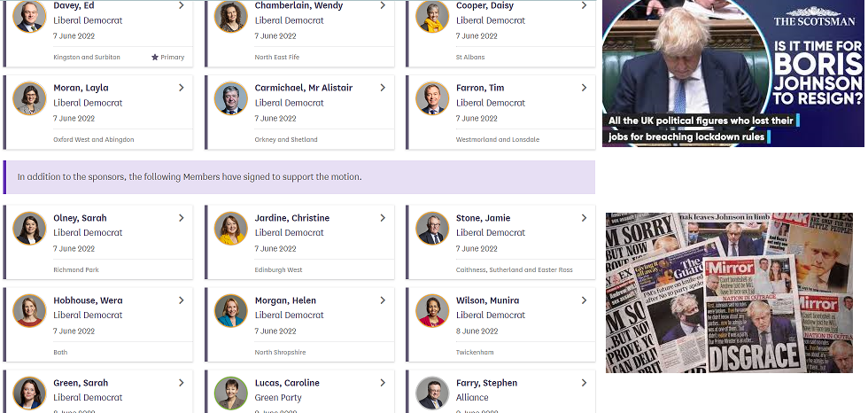Expand Sarah Olney's card chevron
This screenshot has height=413, width=868.
coord(181,218)
